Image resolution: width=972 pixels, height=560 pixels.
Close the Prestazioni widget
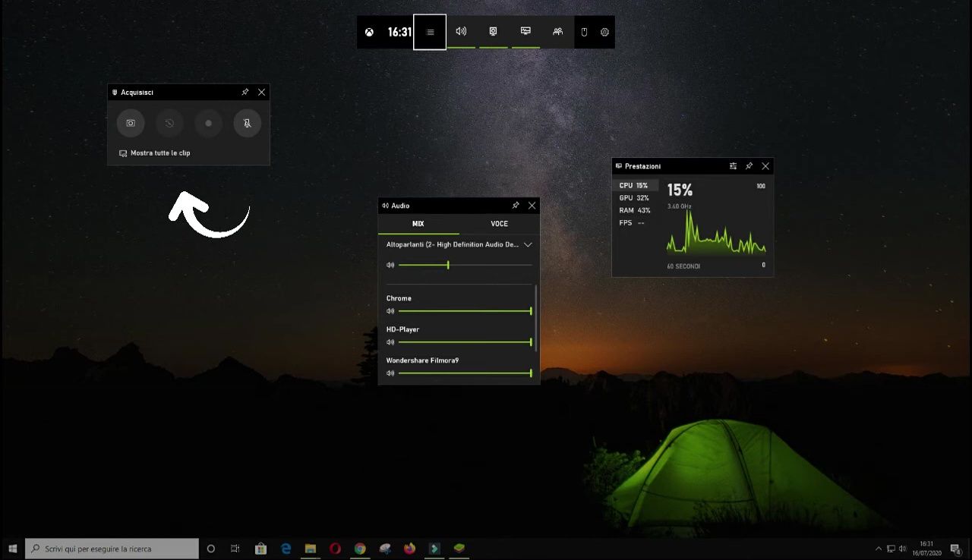pos(765,166)
